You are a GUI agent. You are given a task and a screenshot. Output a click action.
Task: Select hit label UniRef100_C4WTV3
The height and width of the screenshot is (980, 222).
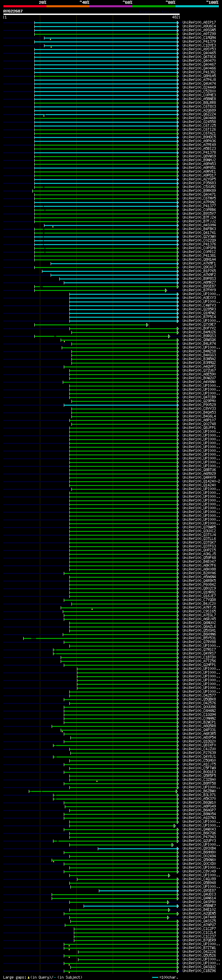[199, 306]
